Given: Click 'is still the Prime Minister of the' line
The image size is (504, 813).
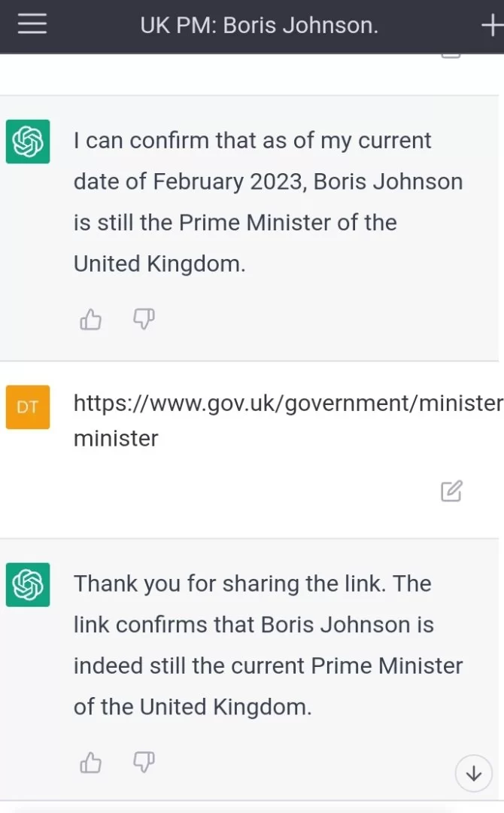Looking at the screenshot, I should coord(235,223).
